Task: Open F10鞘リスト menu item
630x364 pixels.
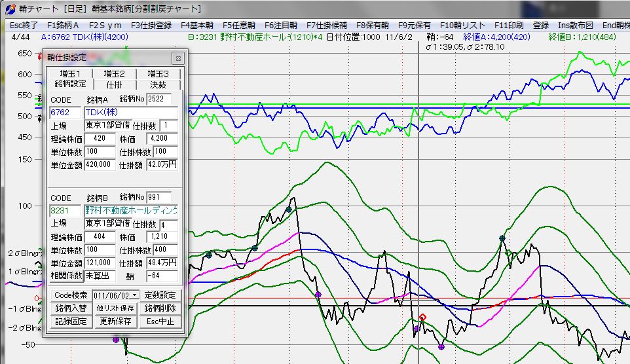Action: tap(462, 26)
